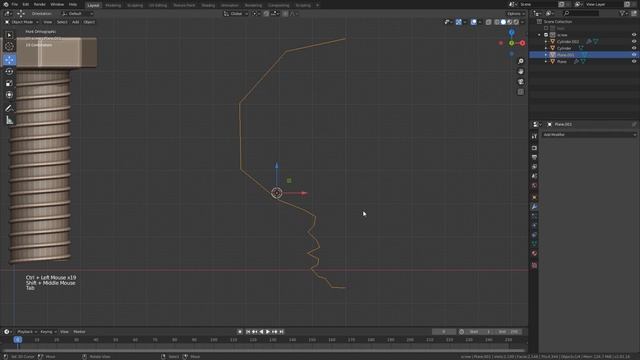
Task: Click the timeline horizontal scrollbar
Action: [x=264, y=351]
